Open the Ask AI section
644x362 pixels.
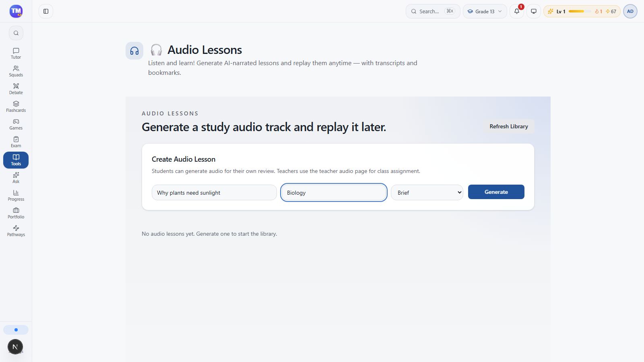pyautogui.click(x=16, y=178)
